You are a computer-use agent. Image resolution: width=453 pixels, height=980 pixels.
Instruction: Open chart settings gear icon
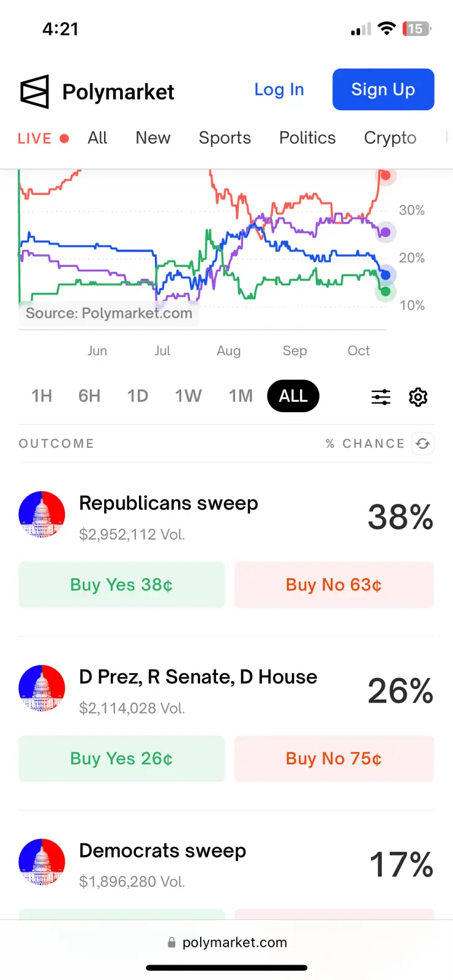pos(418,397)
